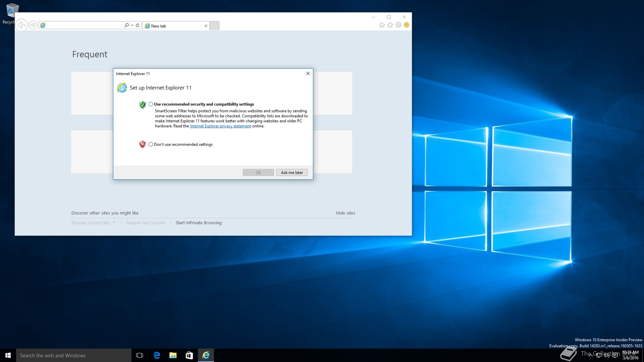Select Don't use recommended settings option

tap(151, 144)
